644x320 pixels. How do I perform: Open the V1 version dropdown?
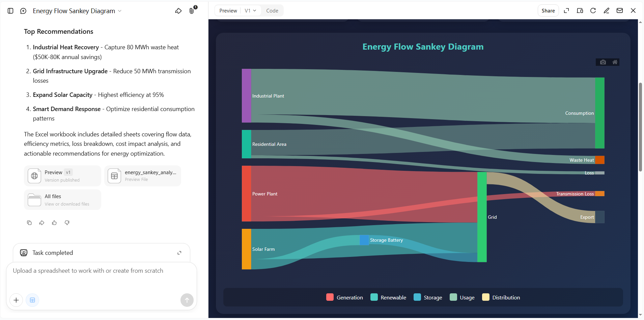point(250,11)
